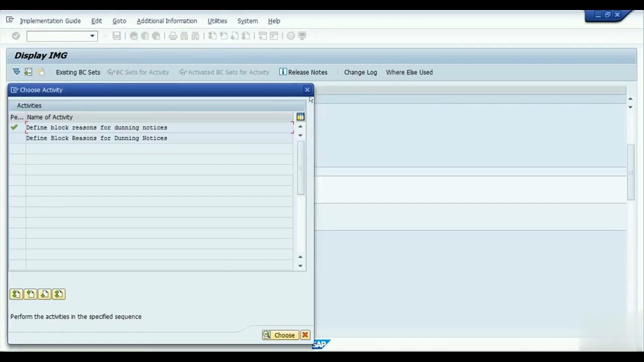
Task: Close the Choose Activity dialog via title X
Action: [307, 90]
